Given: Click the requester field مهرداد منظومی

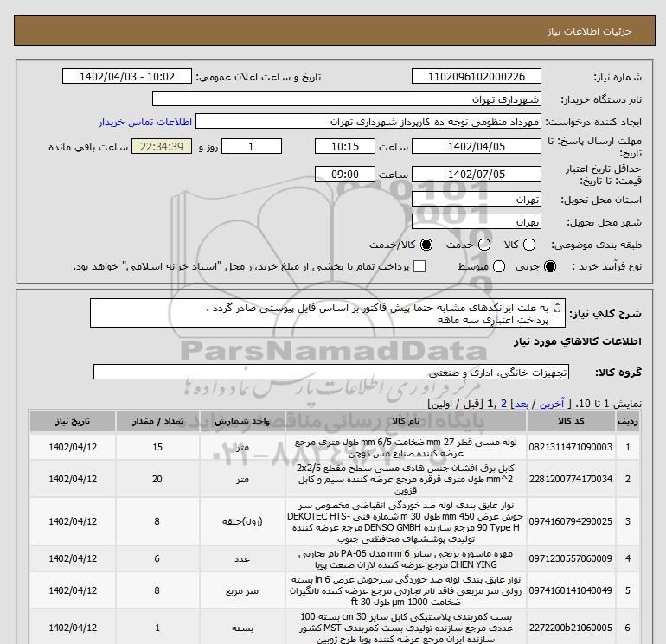Looking at the screenshot, I should [x=368, y=121].
